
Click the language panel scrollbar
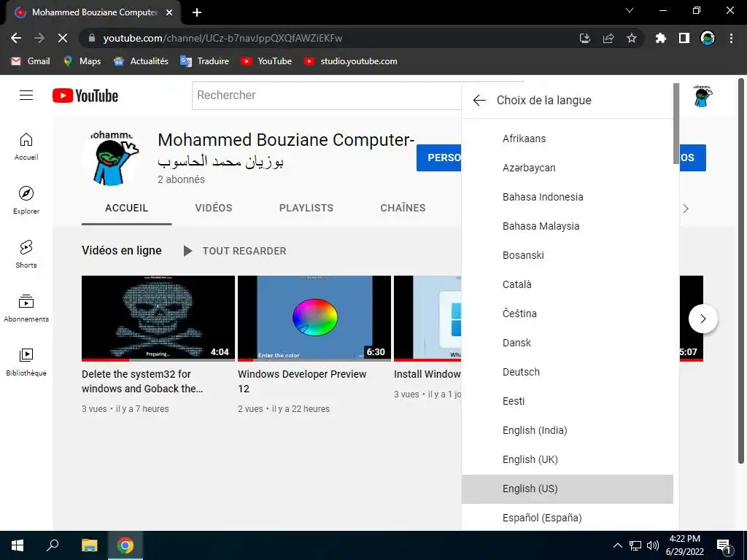676,124
